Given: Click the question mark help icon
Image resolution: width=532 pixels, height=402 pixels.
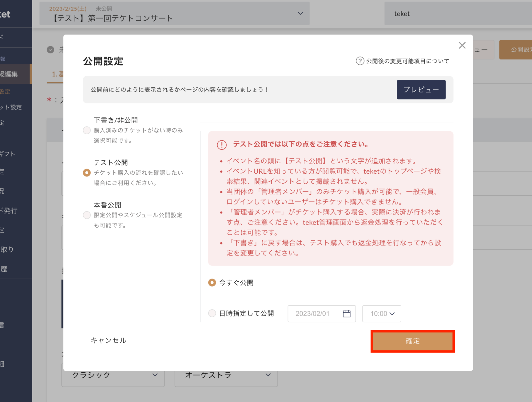Looking at the screenshot, I should (360, 61).
